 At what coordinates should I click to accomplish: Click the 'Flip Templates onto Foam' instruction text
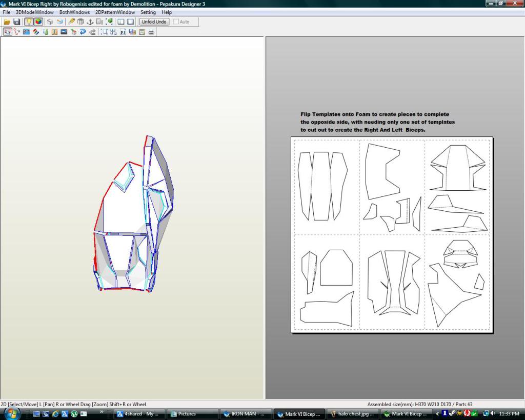pos(377,122)
